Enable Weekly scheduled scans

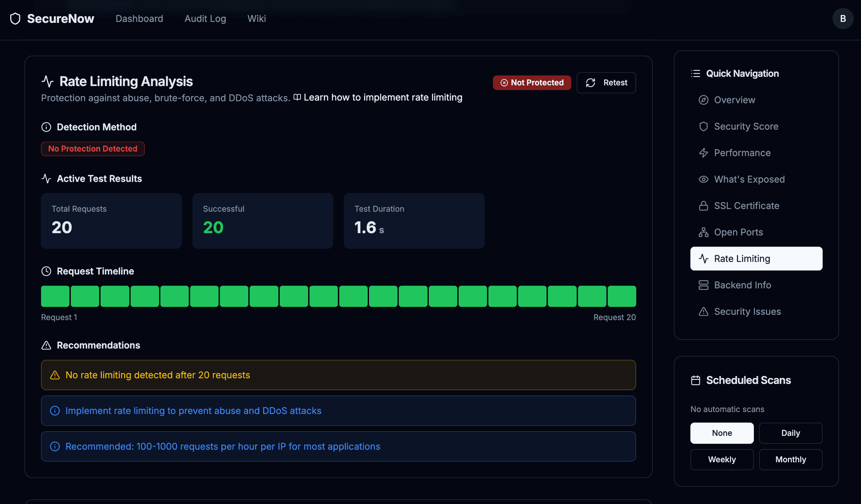click(722, 459)
